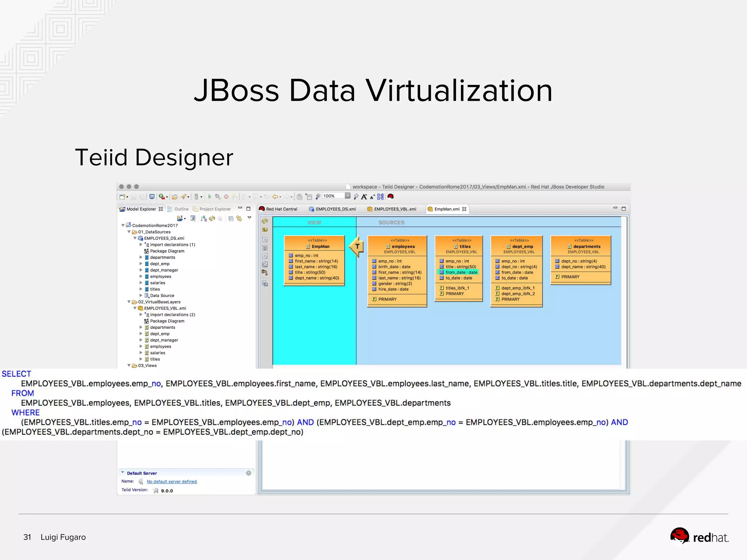The height and width of the screenshot is (560, 747).
Task: Increase diagram font size with large A icon
Action: tap(364, 197)
